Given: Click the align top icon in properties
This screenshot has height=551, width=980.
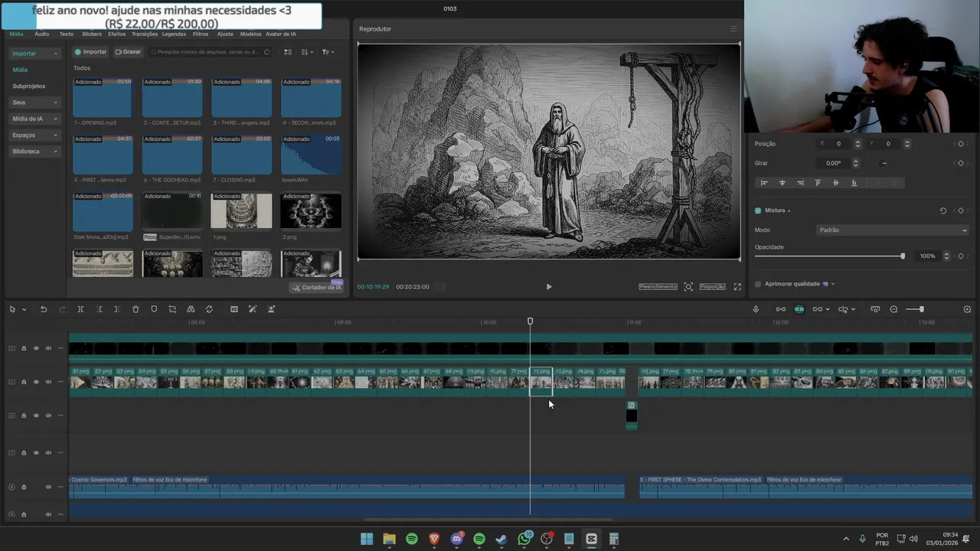Looking at the screenshot, I should (x=818, y=183).
